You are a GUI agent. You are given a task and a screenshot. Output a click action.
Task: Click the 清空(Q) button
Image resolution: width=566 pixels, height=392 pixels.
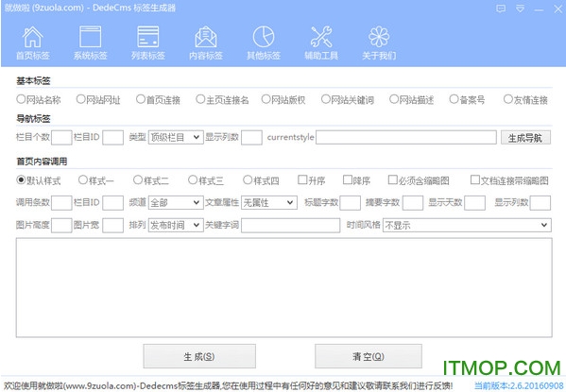pos(369,356)
